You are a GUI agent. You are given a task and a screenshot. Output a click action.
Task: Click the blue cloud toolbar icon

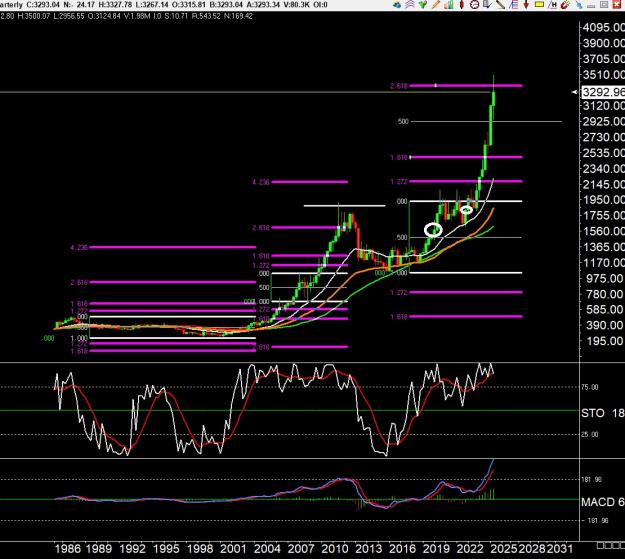[x=397, y=5]
